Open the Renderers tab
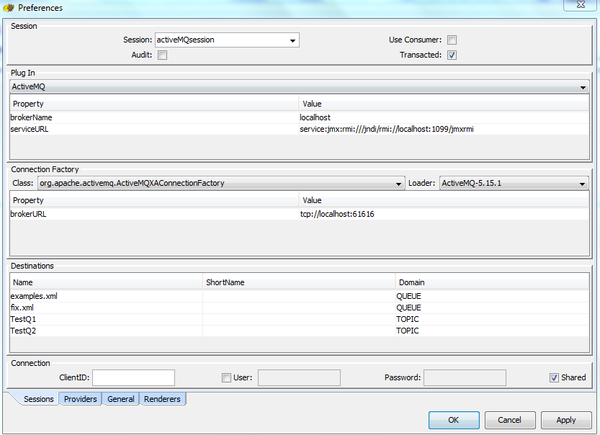Viewport: 600px width, 435px height. point(162,399)
